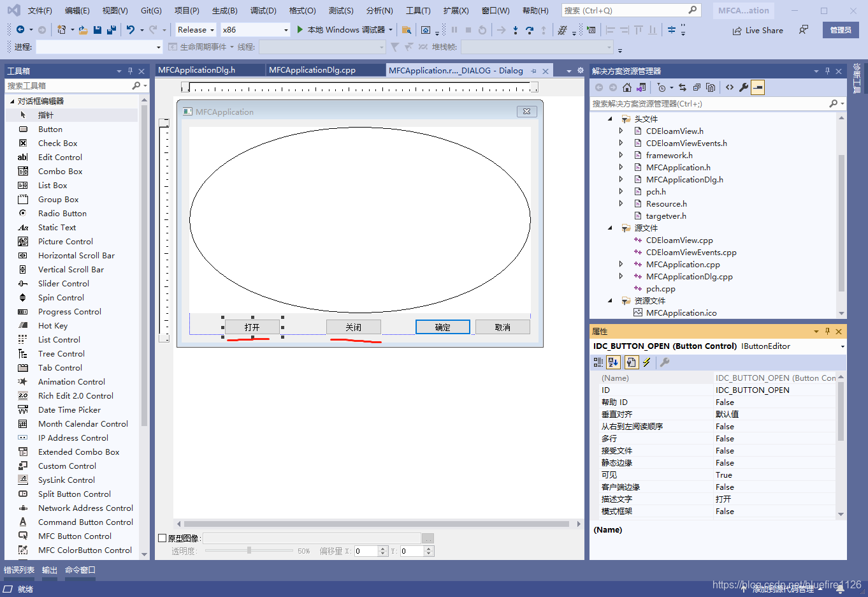Expand the Resource.h tree node
The width and height of the screenshot is (868, 597).
pyautogui.click(x=621, y=204)
